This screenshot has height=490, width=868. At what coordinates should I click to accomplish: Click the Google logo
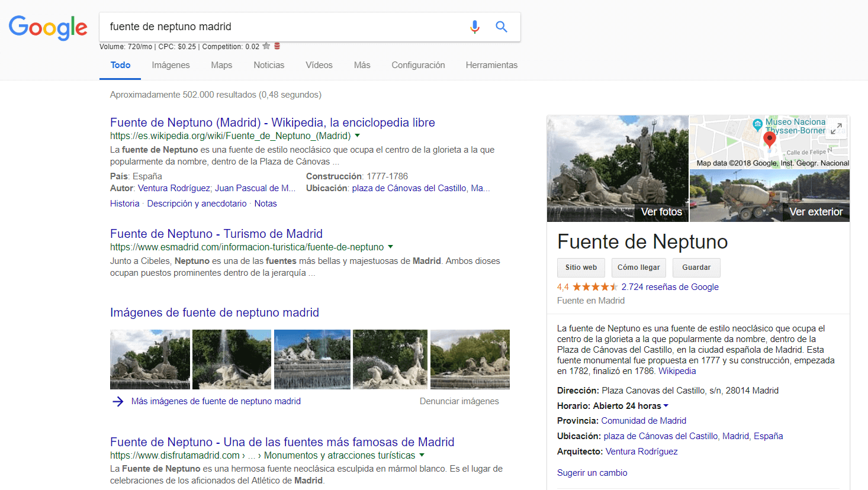pos(48,27)
